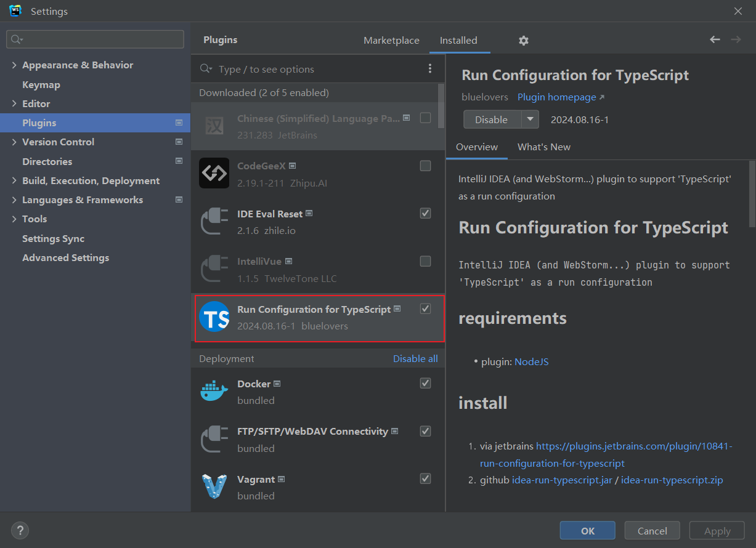
Task: Open the plugins settings gear menu
Action: 523,40
